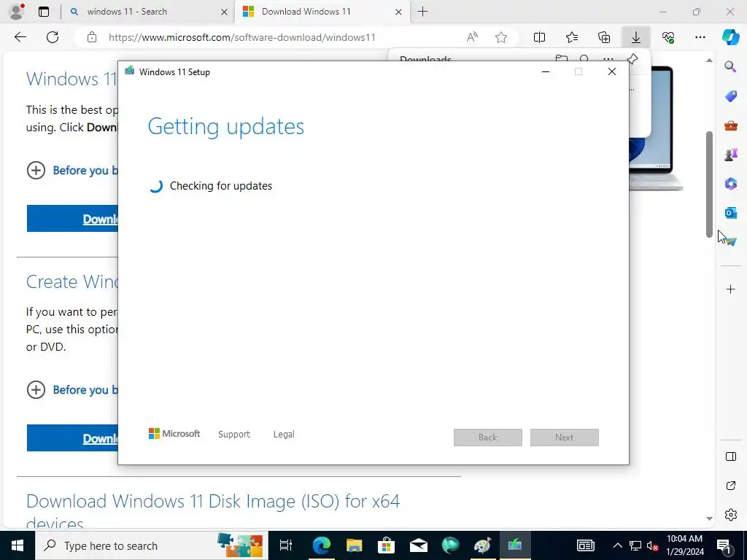Open Downloads panel more options
Viewport: 747px width, 560px height.
(608, 59)
